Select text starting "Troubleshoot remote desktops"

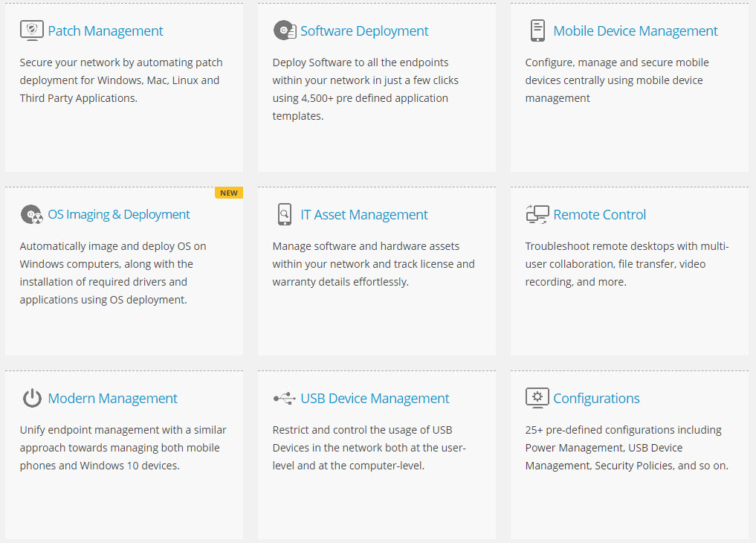[627, 264]
